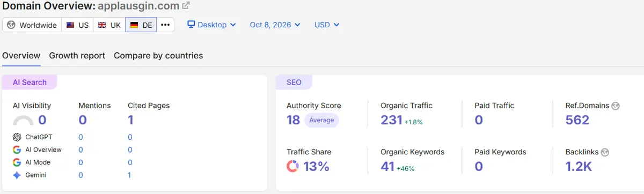The width and height of the screenshot is (644, 194).
Task: Click the German flag icon
Action: pyautogui.click(x=135, y=25)
